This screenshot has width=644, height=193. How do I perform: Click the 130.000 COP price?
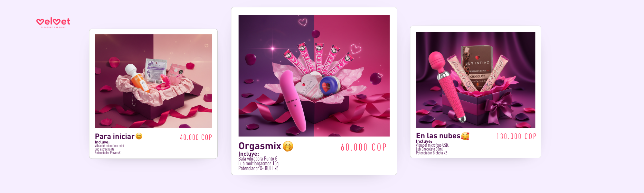516,136
